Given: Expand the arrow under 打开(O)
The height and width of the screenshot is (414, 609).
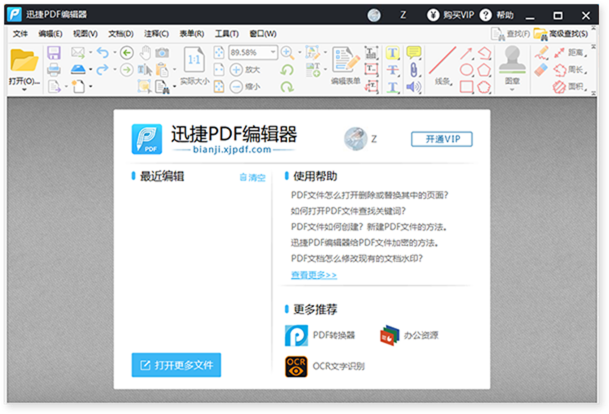Looking at the screenshot, I should pyautogui.click(x=24, y=90).
